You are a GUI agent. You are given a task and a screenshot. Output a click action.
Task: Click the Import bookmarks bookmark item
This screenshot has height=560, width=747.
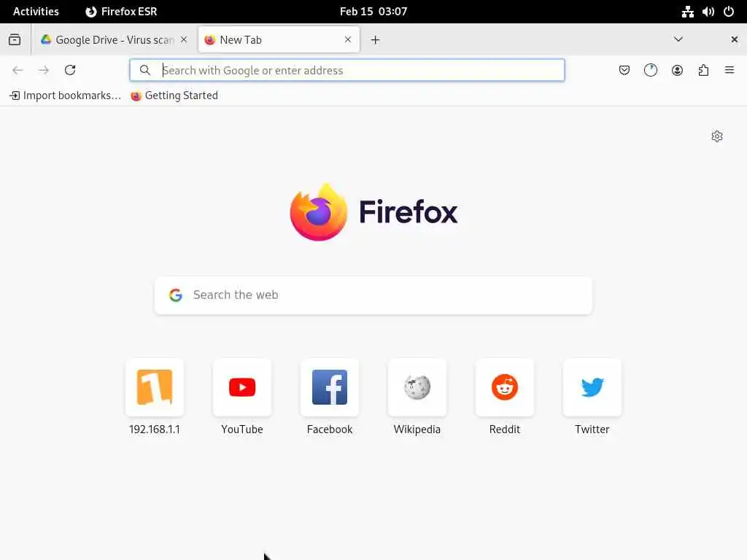pyautogui.click(x=65, y=96)
